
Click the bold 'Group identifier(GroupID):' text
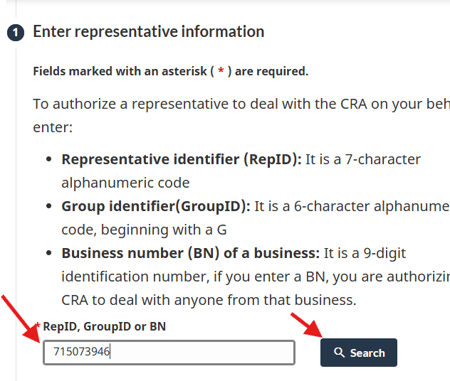coord(156,206)
